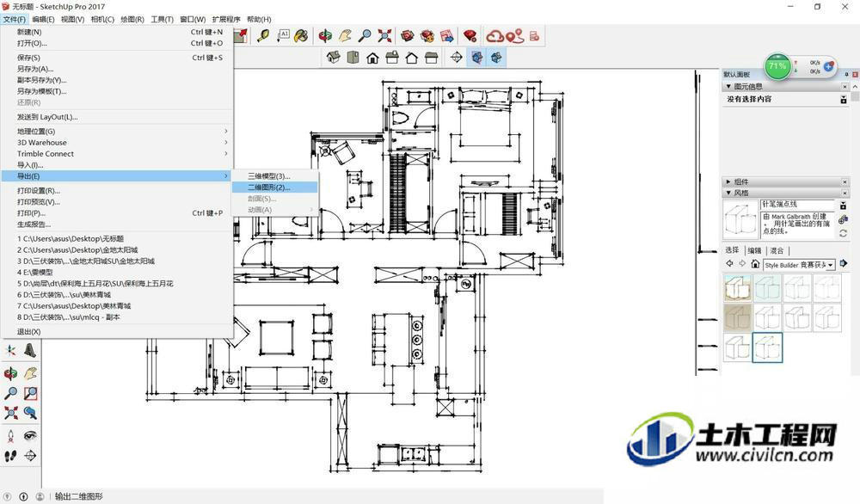Image resolution: width=860 pixels, height=504 pixels.
Task: Click Update style refresh icon
Action: pos(844,233)
